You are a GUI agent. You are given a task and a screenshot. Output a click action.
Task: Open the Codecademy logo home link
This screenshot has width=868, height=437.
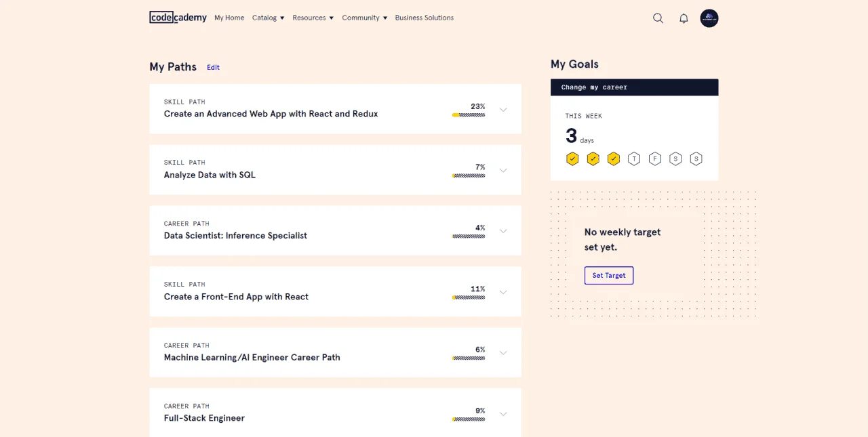178,18
